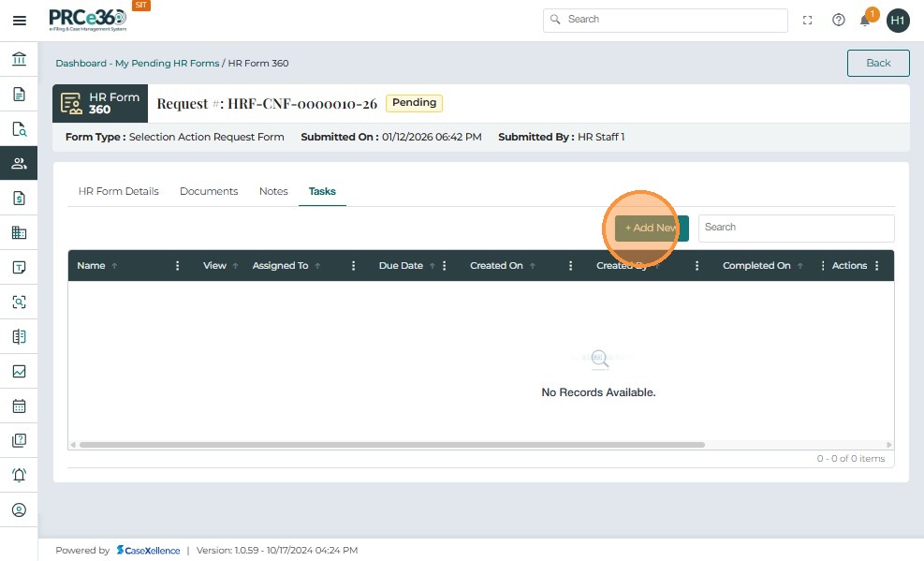Switch to Notes tab
Viewport: 924px width, 561px height.
point(273,191)
